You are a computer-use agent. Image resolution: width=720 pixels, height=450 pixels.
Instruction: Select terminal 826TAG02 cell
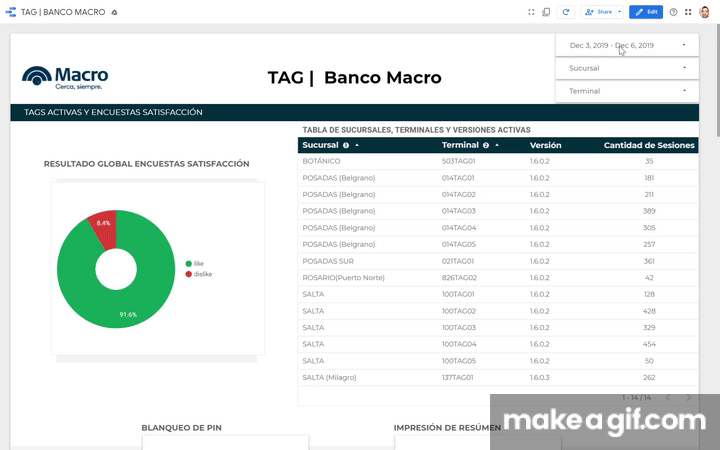coord(459,277)
